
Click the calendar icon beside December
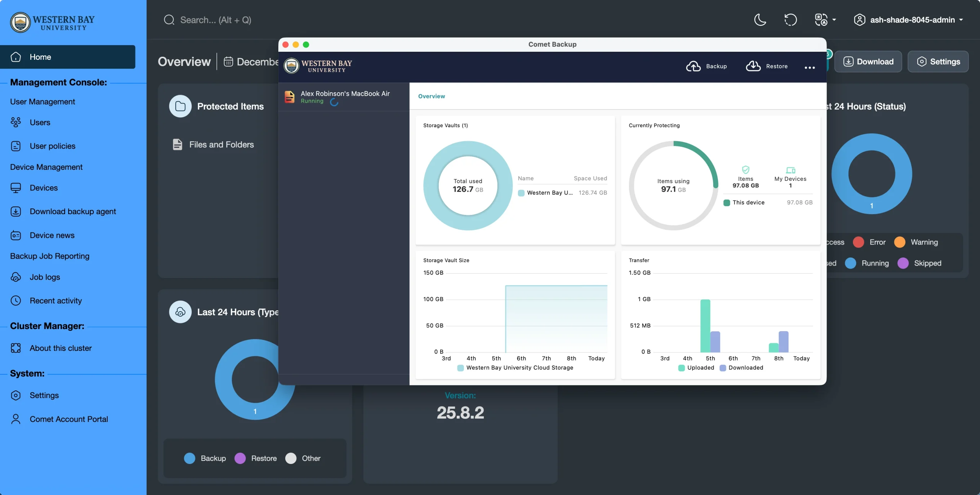pos(228,62)
